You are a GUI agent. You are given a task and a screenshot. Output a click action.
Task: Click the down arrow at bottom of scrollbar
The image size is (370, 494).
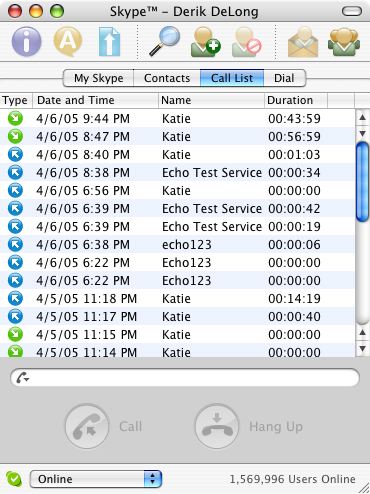tap(362, 348)
